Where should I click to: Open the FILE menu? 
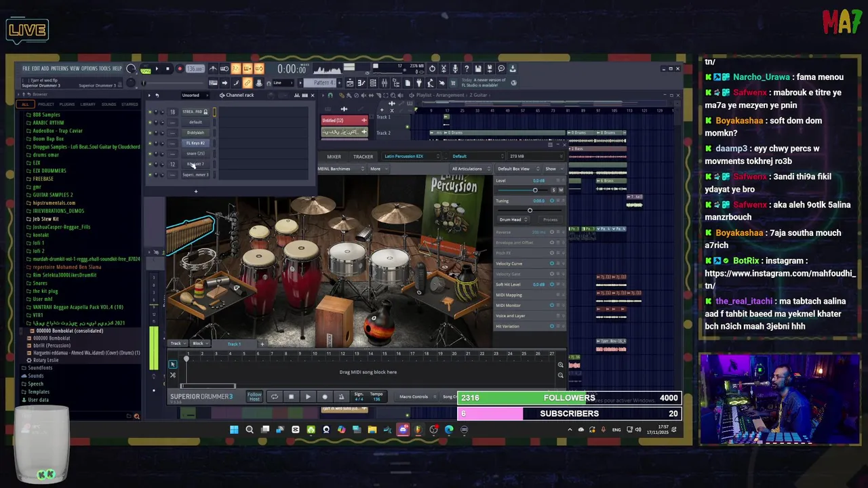[26, 68]
